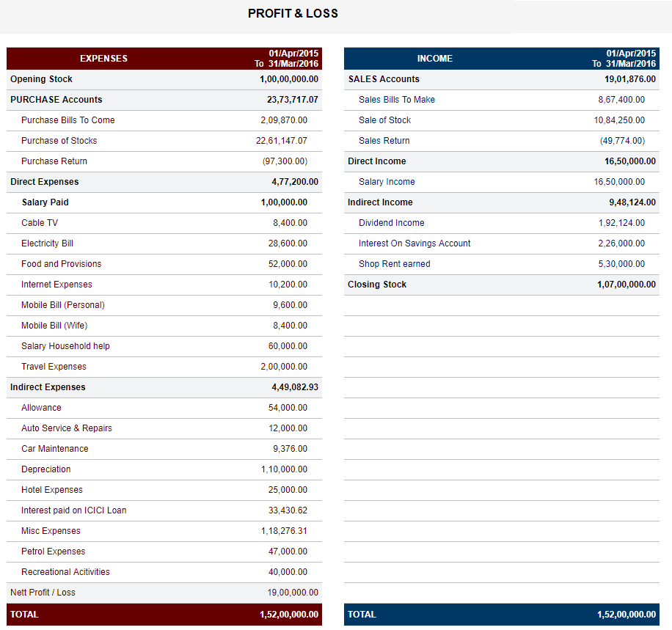Open Recreational Acitivities entry
This screenshot has width=672, height=630.
point(65,573)
